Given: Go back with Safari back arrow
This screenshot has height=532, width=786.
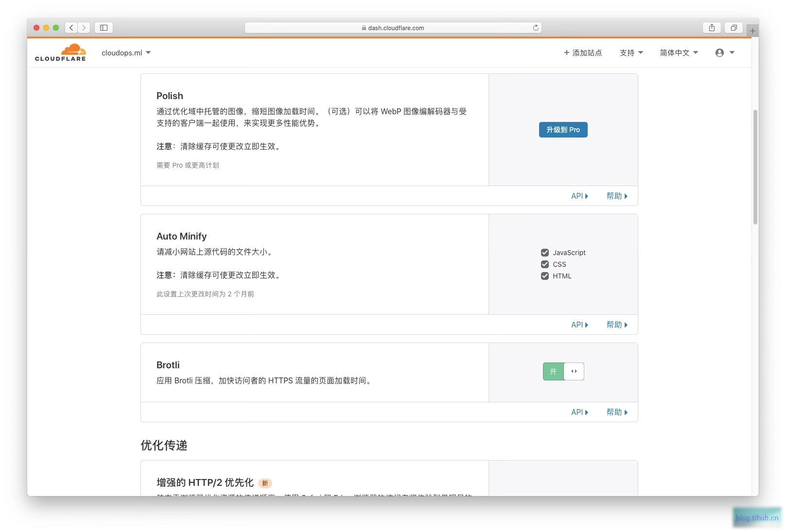Looking at the screenshot, I should coord(71,28).
